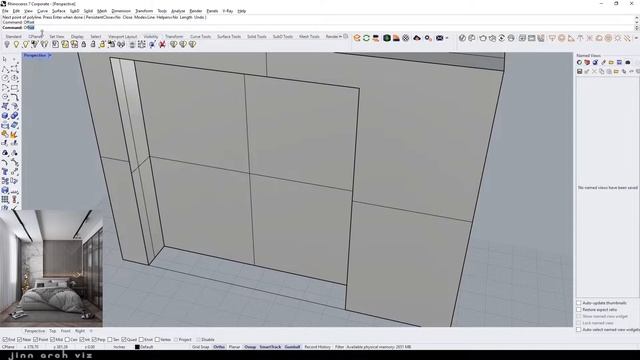Enable Auto-update thumbnails checkbox
This screenshot has width=640, height=360.
pyautogui.click(x=579, y=303)
